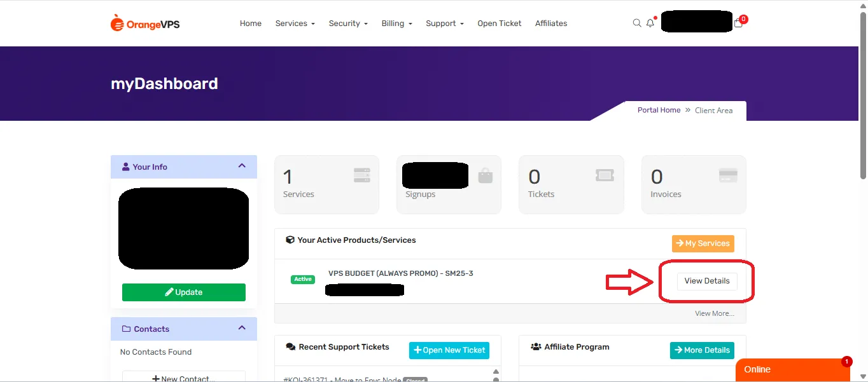Collapse the Contacts panel
Viewport: 868px width, 382px height.
point(241,329)
